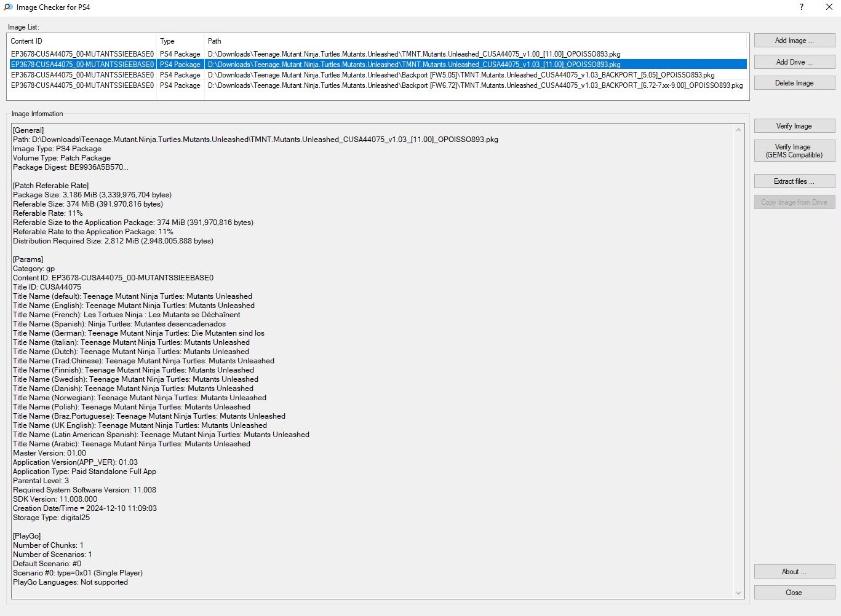Click the Application Type line
The height and width of the screenshot is (616, 841).
(x=84, y=472)
